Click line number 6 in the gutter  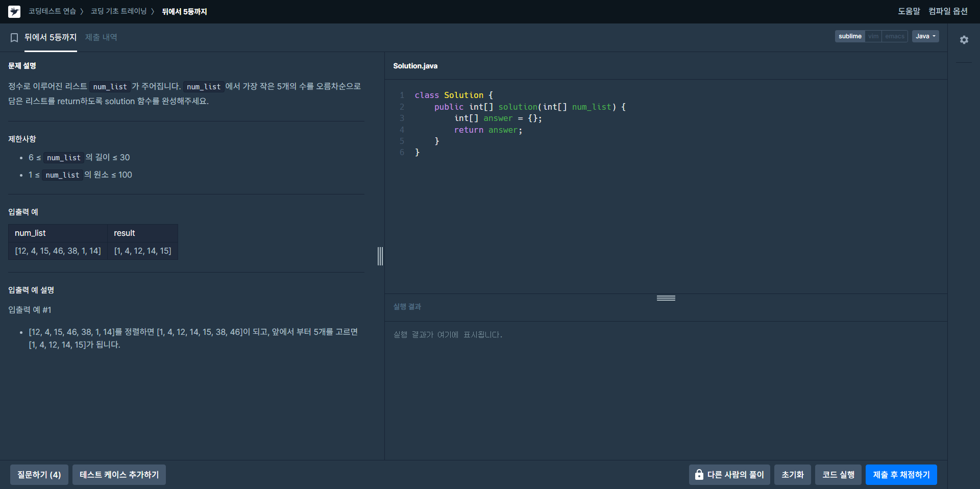pyautogui.click(x=402, y=153)
